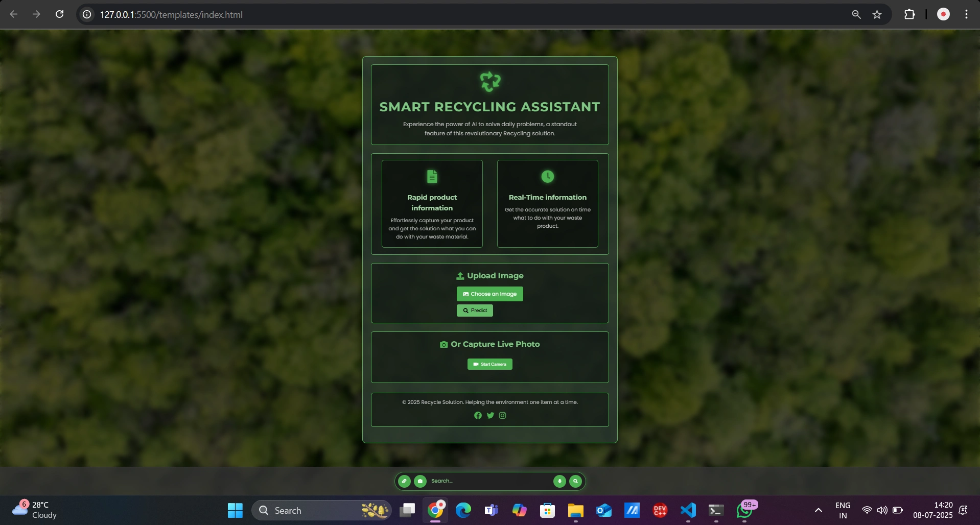
Task: Open Task View on the taskbar
Action: 407,510
